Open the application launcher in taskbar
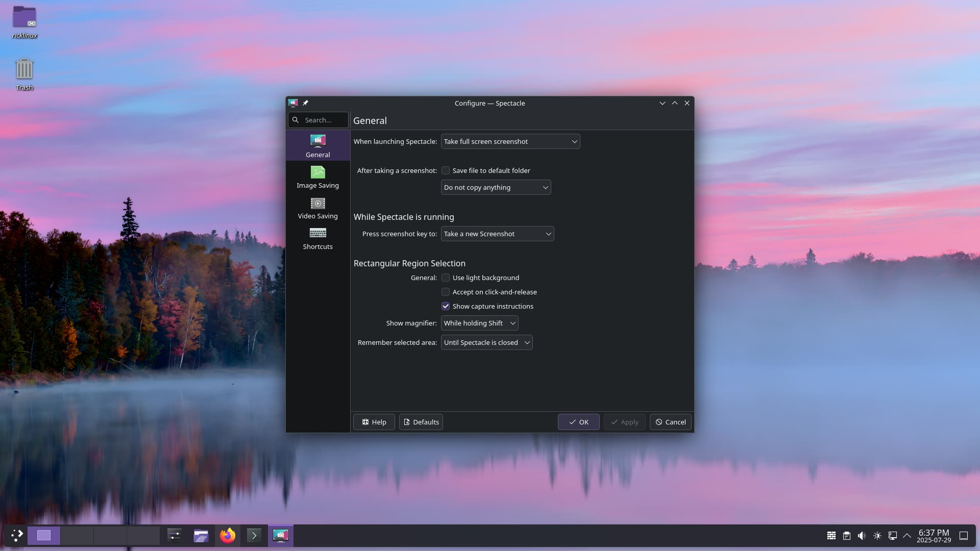The height and width of the screenshot is (551, 980). (17, 535)
